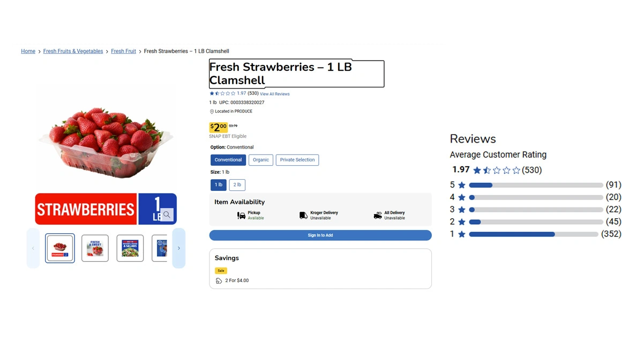The image size is (644, 340).
Task: Select the Fresh & Sweet thumbnail image
Action: tap(95, 248)
